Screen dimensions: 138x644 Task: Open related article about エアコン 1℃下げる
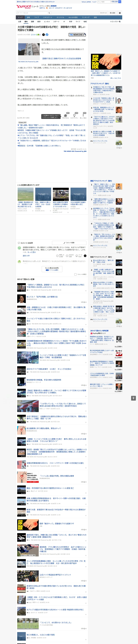click(x=51, y=137)
